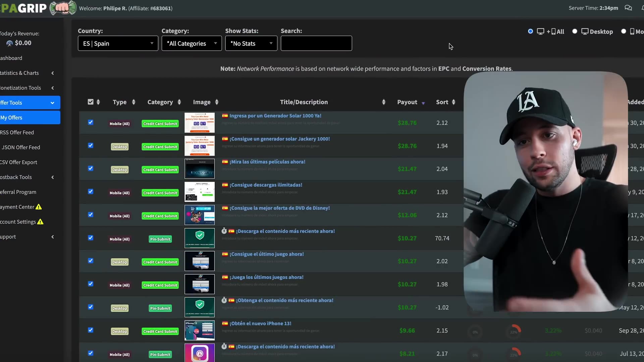Open the chat messages icon near server time
The height and width of the screenshot is (362, 644).
628,8
